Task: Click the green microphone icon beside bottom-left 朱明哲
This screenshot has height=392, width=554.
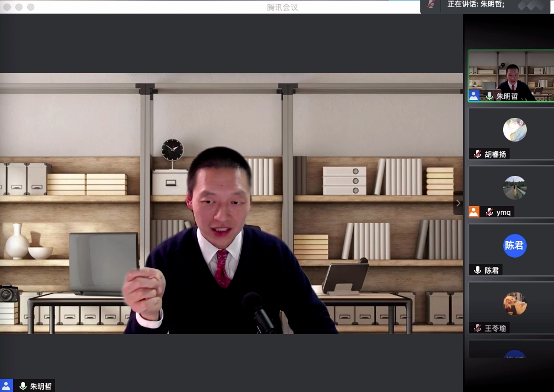Action: click(23, 386)
